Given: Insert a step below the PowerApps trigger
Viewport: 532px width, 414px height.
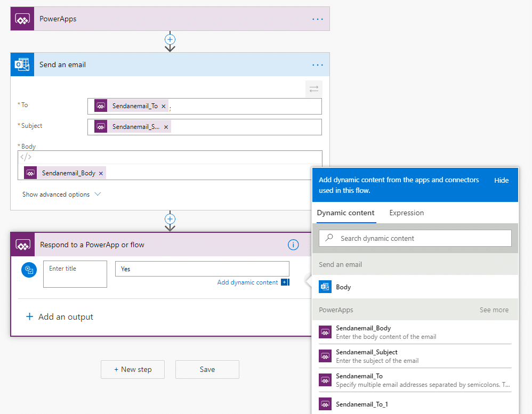Looking at the screenshot, I should coord(170,39).
